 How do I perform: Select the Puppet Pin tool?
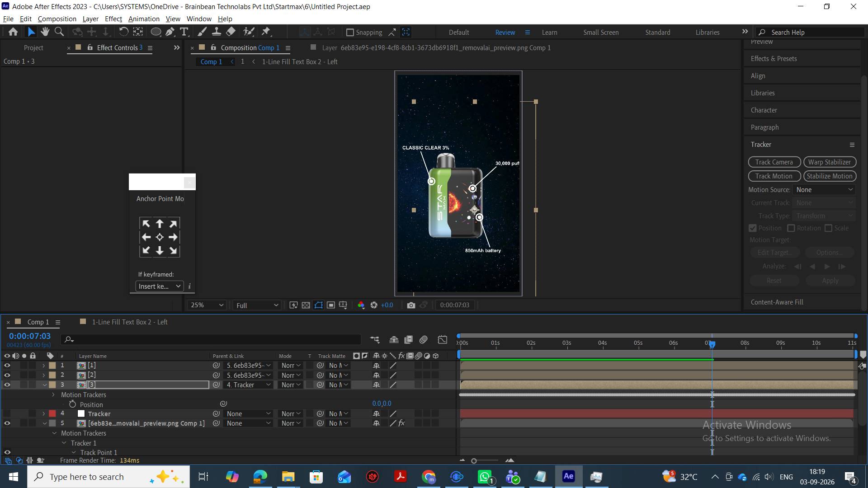266,32
